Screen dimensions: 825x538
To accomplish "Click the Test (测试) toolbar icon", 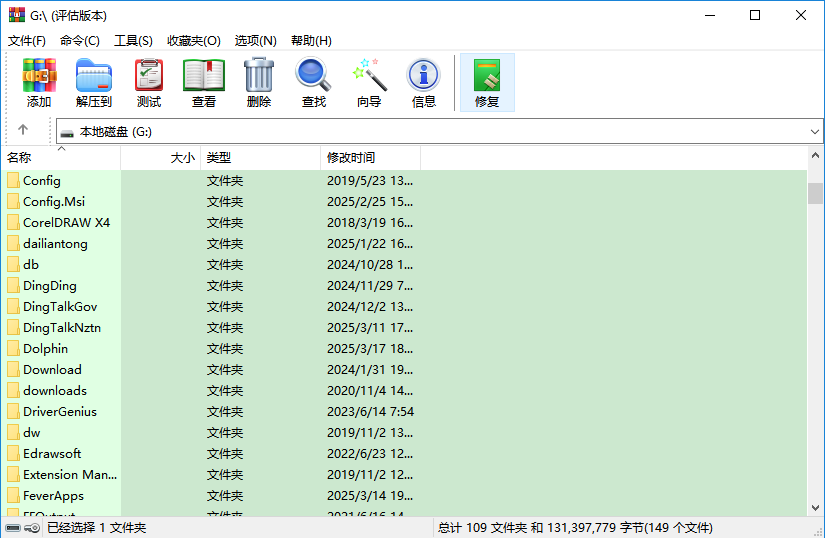I will pyautogui.click(x=149, y=82).
